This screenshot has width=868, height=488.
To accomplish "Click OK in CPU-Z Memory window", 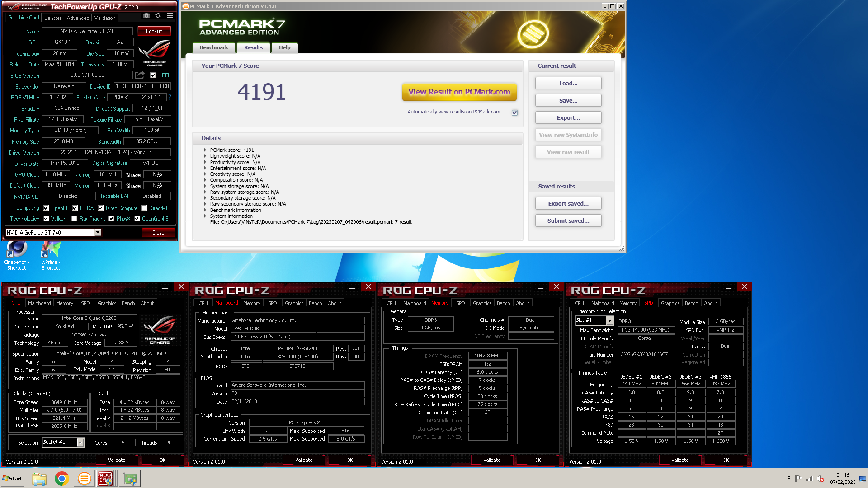I will (538, 460).
